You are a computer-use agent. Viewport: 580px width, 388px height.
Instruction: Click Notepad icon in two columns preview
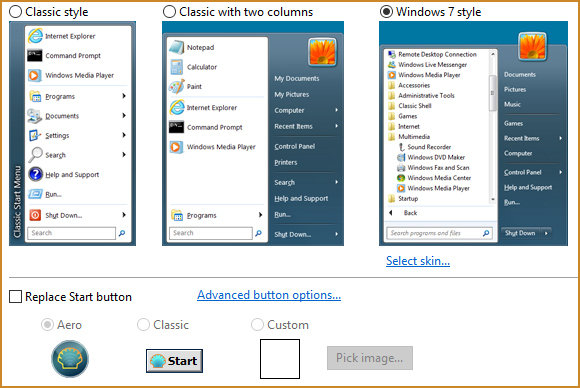tap(176, 47)
